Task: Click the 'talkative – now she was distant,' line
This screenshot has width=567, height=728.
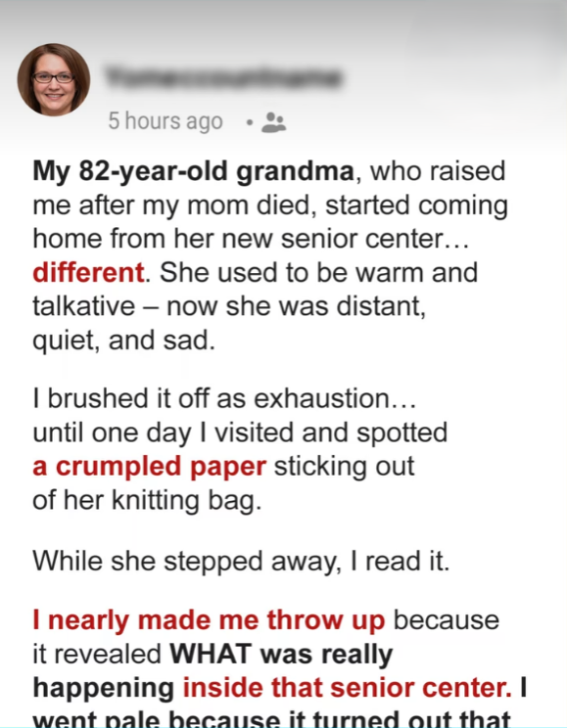Action: pyautogui.click(x=229, y=306)
